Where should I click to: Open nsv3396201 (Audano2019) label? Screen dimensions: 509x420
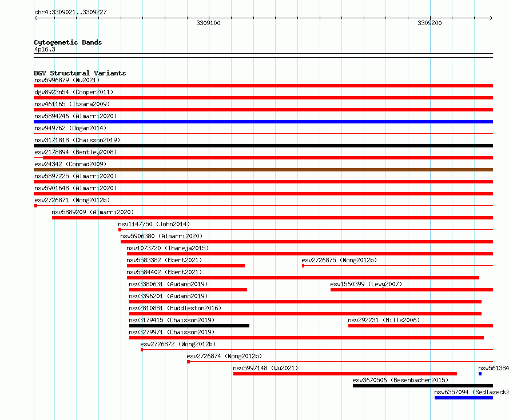click(168, 296)
